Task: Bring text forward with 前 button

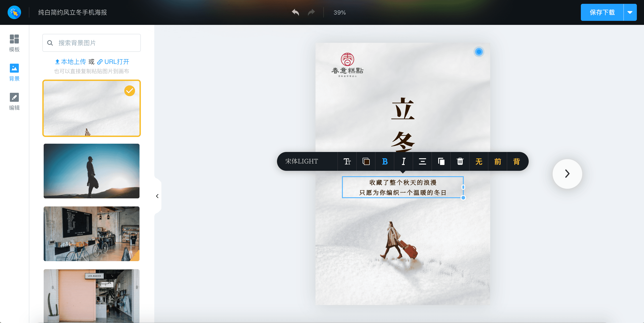Action: tap(498, 161)
